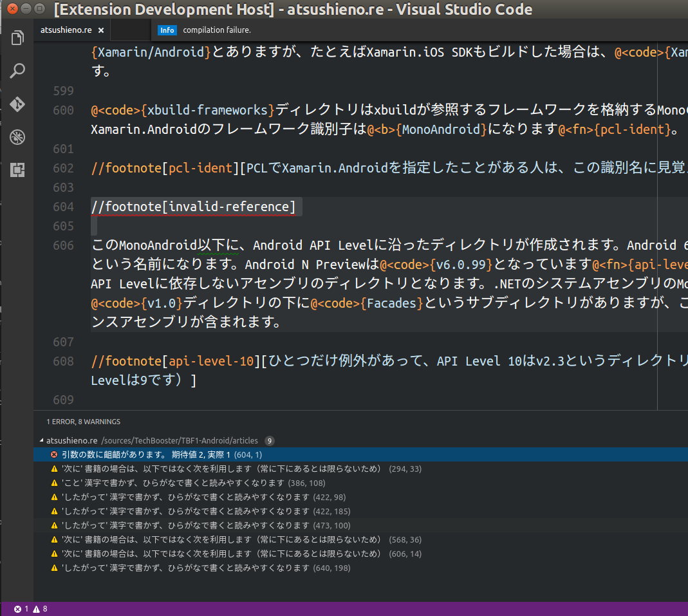Viewport: 688px width, 616px height.
Task: Click the @<code>{Facades} text in editor
Action: 366,303
